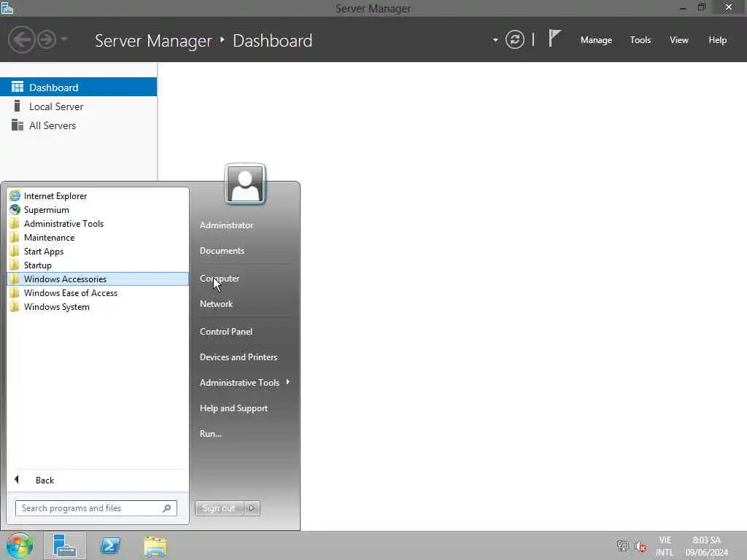Open the Tools menu
747x560 pixels.
[640, 40]
